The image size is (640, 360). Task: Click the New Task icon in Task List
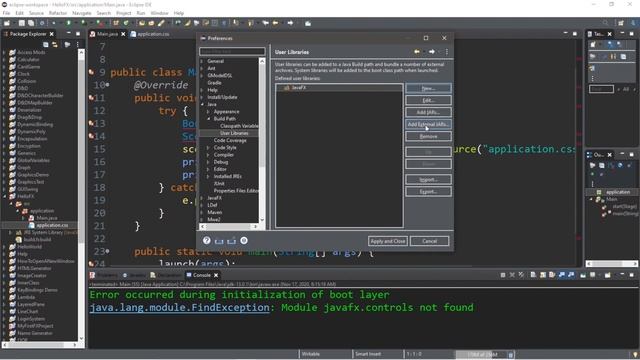click(593, 44)
